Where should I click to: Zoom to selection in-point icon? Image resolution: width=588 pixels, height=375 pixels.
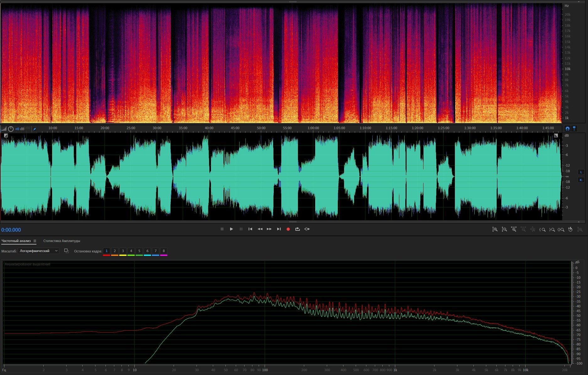click(x=542, y=229)
